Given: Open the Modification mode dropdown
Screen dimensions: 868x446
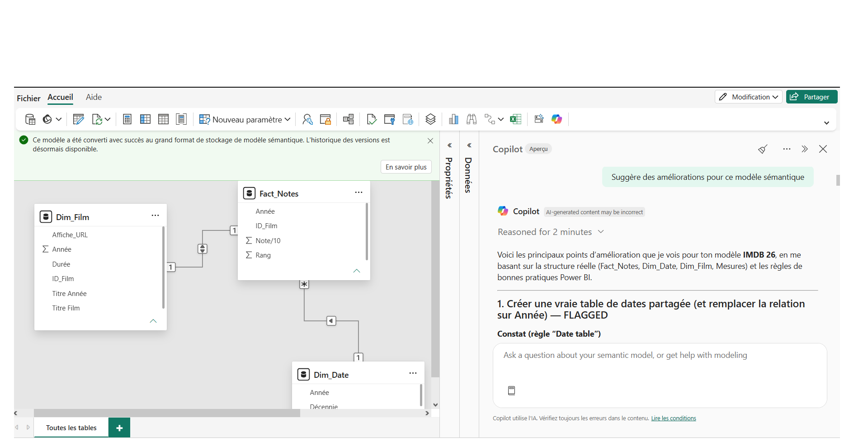Looking at the screenshot, I should [x=748, y=97].
